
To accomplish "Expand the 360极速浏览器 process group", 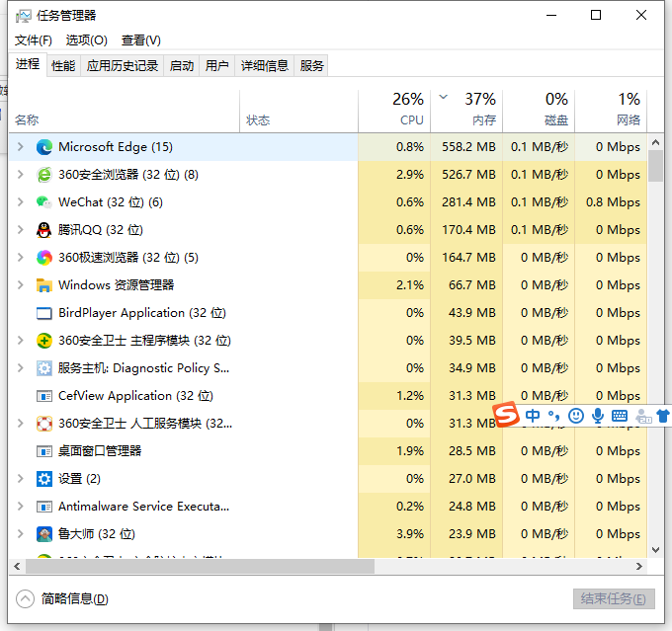I will (20, 258).
